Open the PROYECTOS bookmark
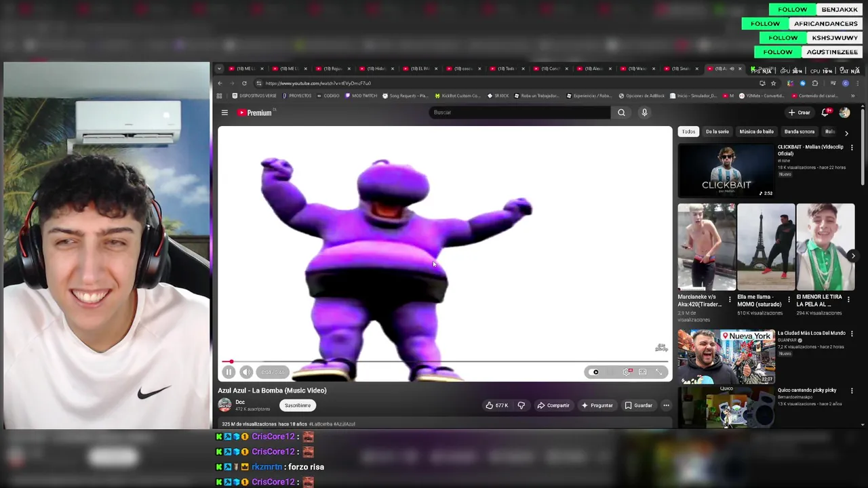The width and height of the screenshot is (868, 488). [297, 96]
